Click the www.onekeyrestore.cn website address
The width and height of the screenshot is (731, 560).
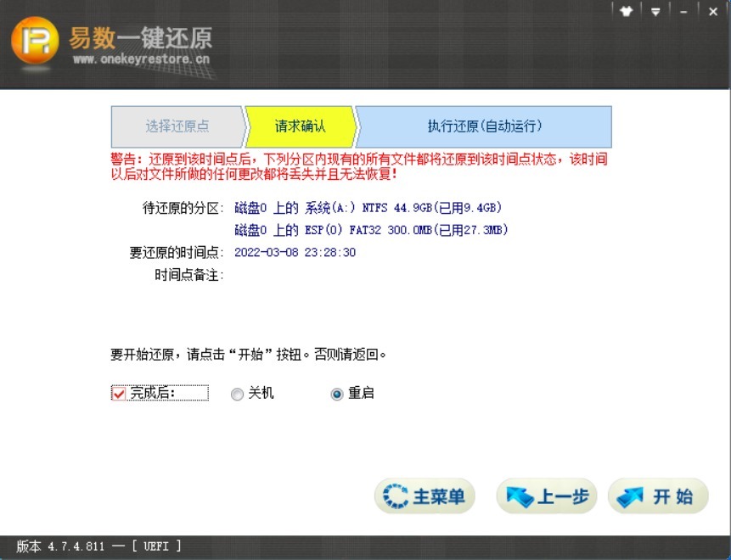[141, 60]
